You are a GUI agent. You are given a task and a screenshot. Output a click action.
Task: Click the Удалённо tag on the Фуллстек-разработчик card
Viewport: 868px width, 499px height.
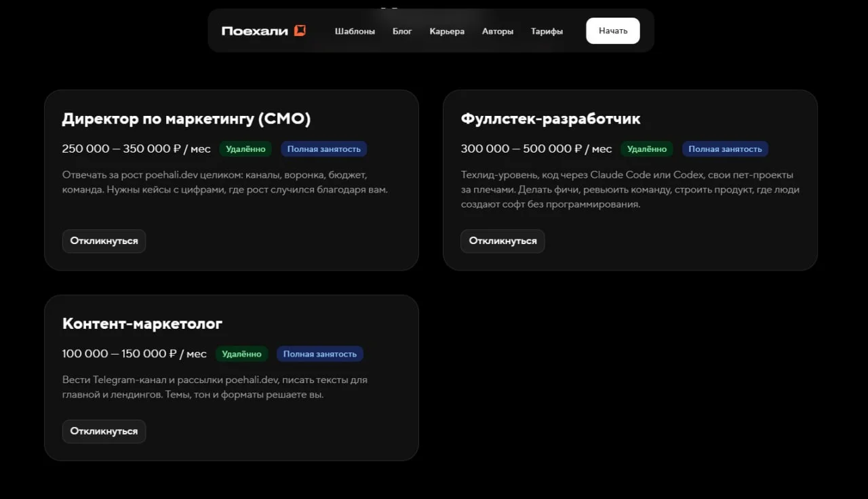(x=647, y=149)
